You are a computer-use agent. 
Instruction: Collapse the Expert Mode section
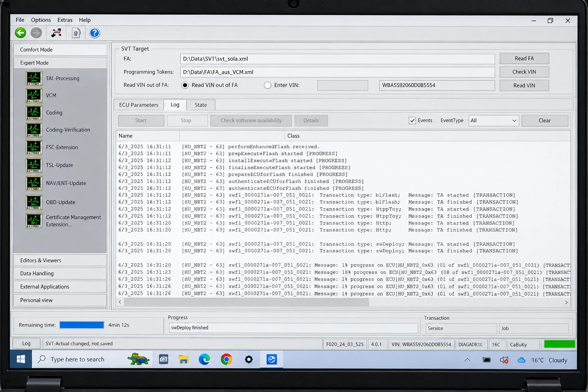[60, 63]
